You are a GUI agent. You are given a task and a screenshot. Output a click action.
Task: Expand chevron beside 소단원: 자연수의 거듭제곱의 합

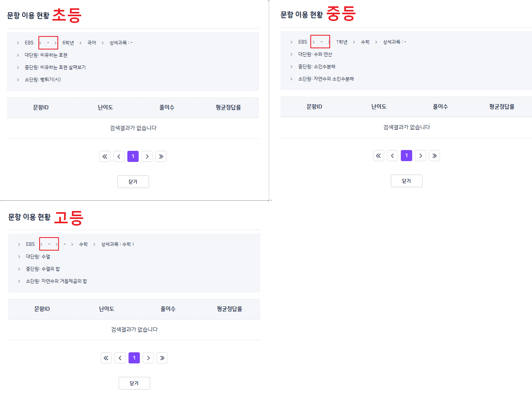pos(19,281)
